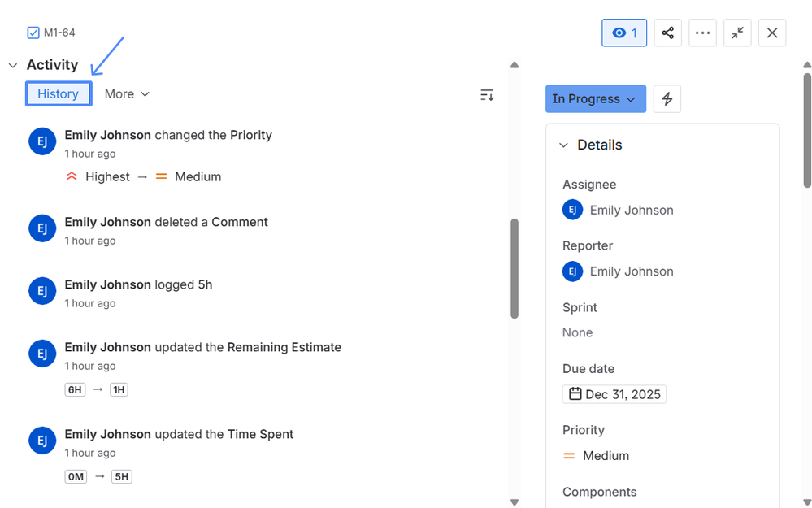
Task: Click None to set a Sprint
Action: 577,332
